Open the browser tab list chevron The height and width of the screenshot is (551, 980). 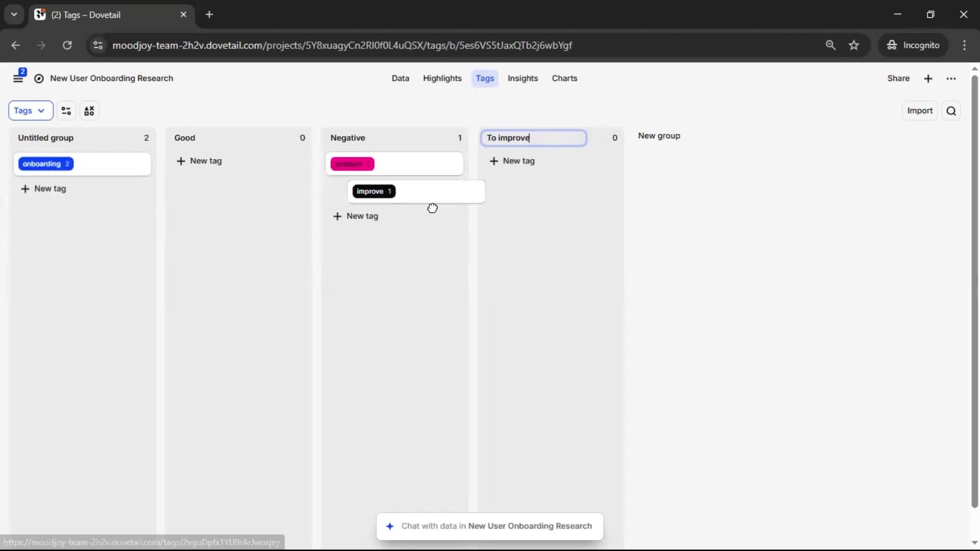[x=14, y=14]
